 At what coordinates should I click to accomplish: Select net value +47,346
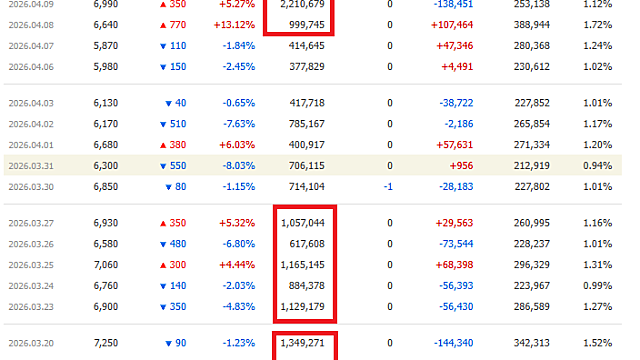tap(455, 46)
